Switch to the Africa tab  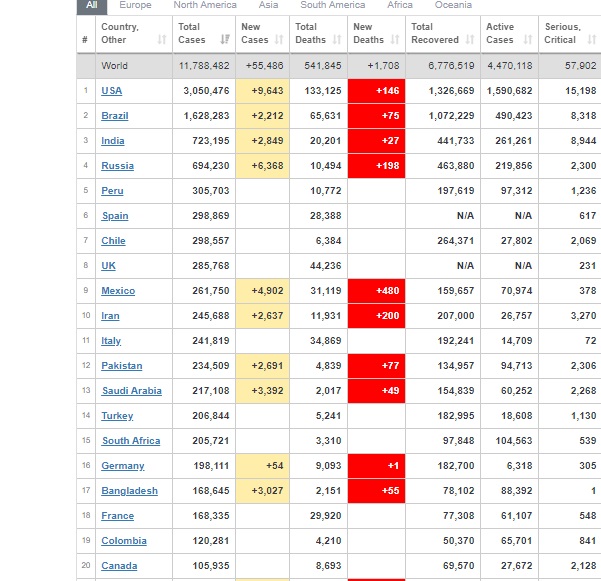(x=400, y=5)
